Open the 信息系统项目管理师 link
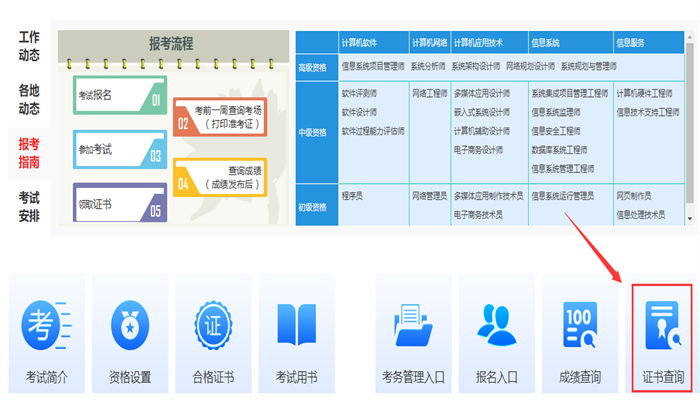Image resolution: width=700 pixels, height=400 pixels. click(x=373, y=67)
